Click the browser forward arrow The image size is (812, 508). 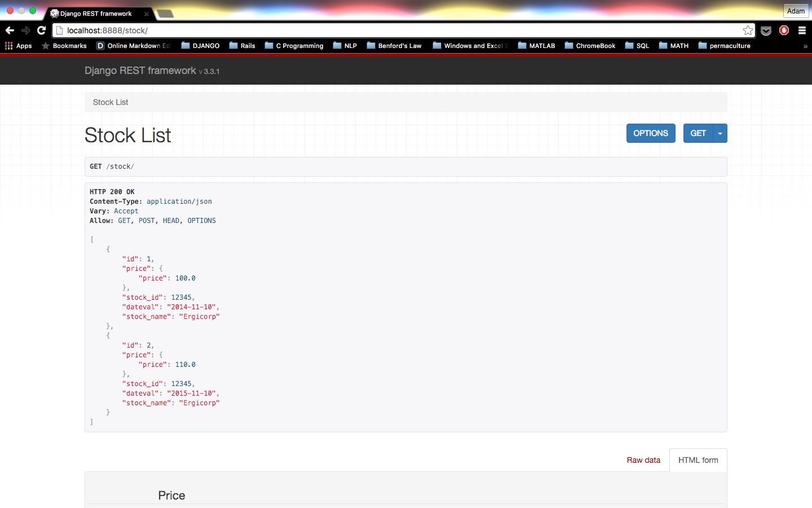point(25,30)
